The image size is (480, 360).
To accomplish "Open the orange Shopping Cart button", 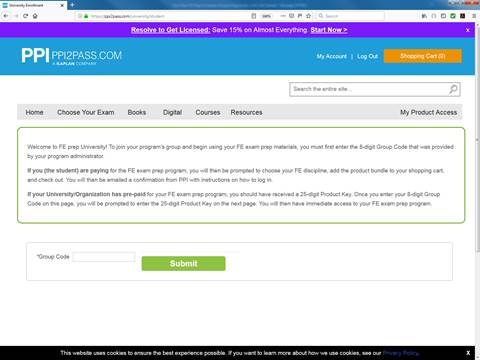I will (x=423, y=56).
